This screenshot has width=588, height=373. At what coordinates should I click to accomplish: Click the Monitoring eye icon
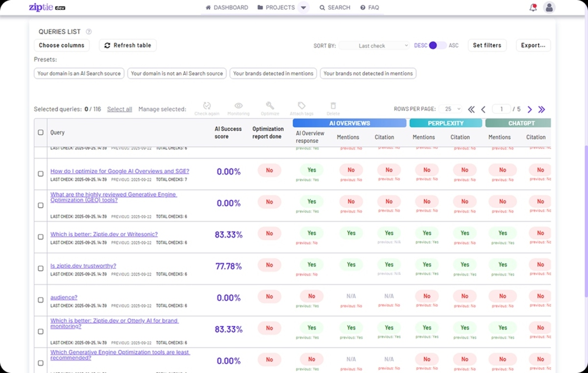pos(239,106)
